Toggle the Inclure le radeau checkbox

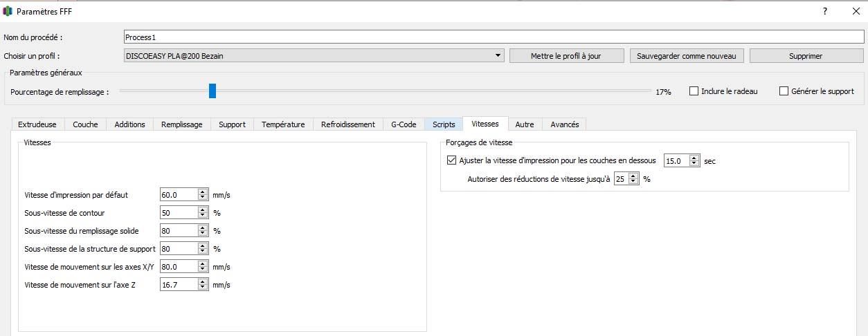[694, 91]
